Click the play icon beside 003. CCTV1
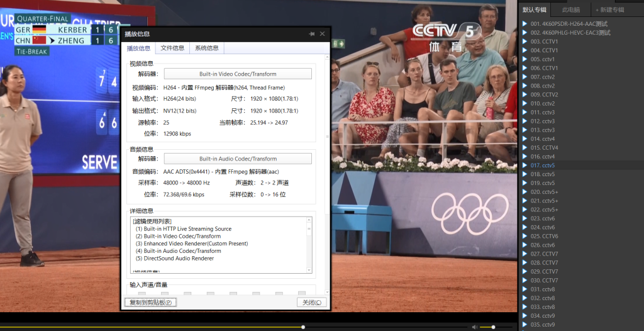Image resolution: width=644 pixels, height=331 pixels. pos(525,42)
